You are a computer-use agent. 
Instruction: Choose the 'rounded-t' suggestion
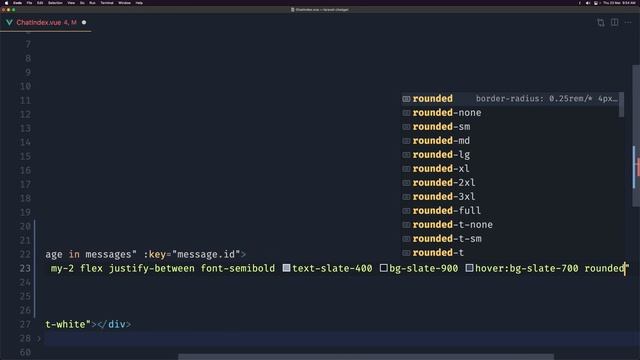point(511,252)
